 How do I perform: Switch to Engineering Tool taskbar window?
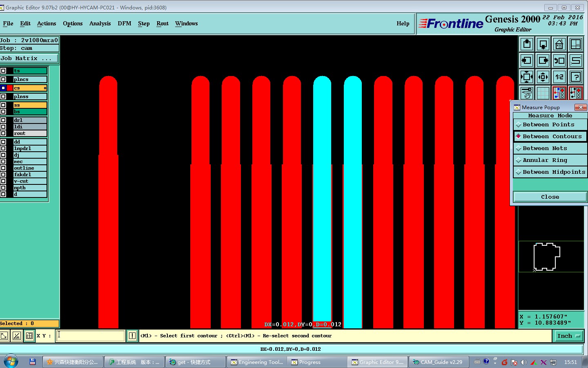(257, 362)
